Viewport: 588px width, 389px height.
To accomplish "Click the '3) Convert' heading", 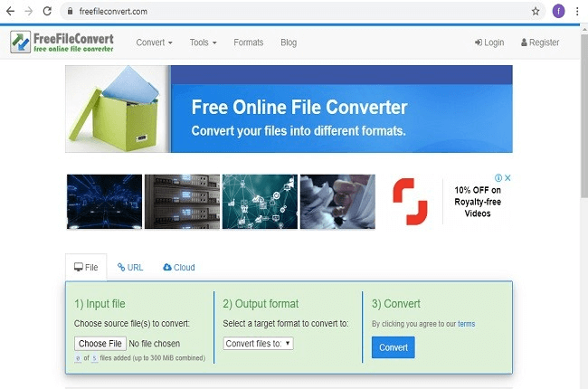I will [x=396, y=303].
